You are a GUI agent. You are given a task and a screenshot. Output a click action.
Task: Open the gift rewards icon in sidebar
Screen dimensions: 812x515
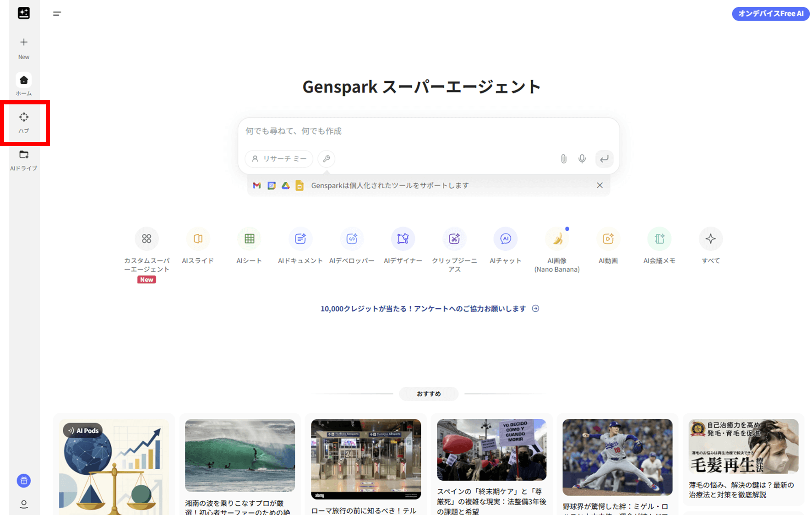pos(24,481)
